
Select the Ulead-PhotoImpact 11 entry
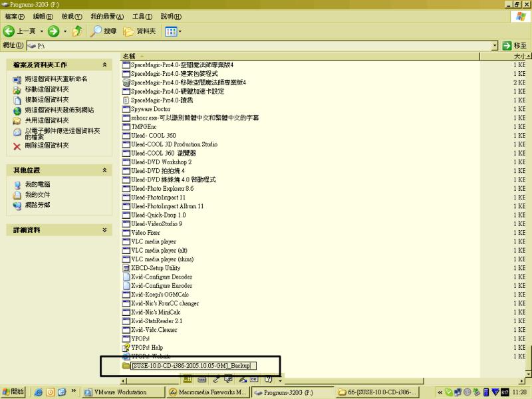pyautogui.click(x=158, y=197)
